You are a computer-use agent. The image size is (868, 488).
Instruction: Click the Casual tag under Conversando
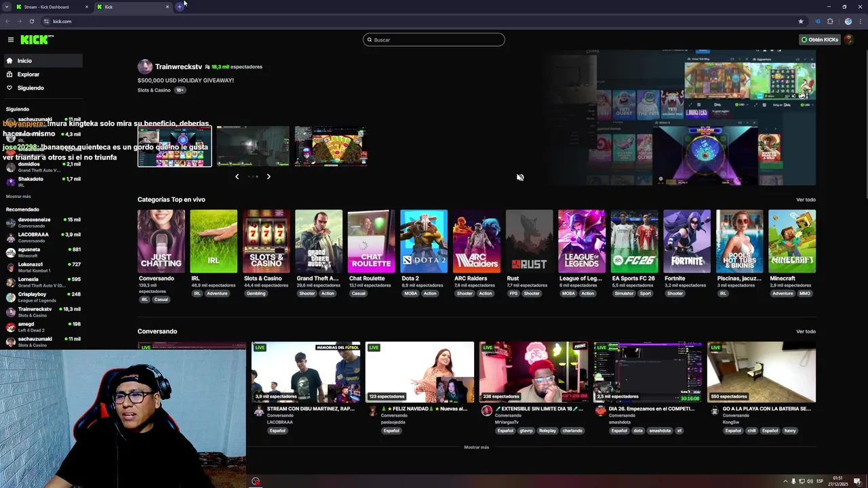coord(161,300)
